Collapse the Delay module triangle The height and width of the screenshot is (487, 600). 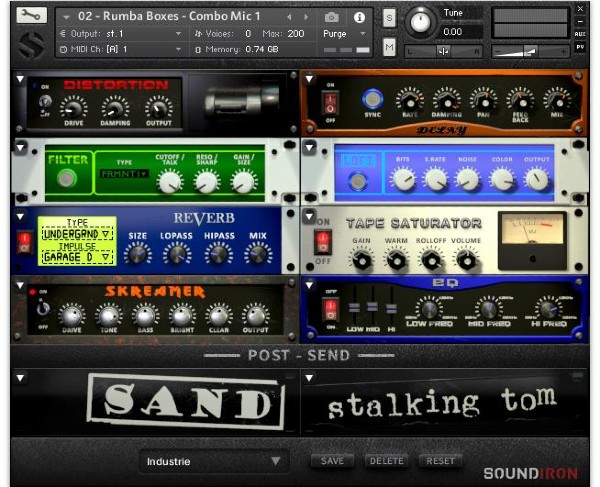click(x=309, y=79)
